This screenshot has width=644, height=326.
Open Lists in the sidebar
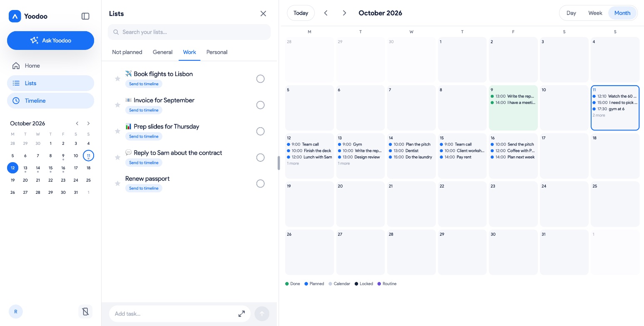tap(50, 83)
